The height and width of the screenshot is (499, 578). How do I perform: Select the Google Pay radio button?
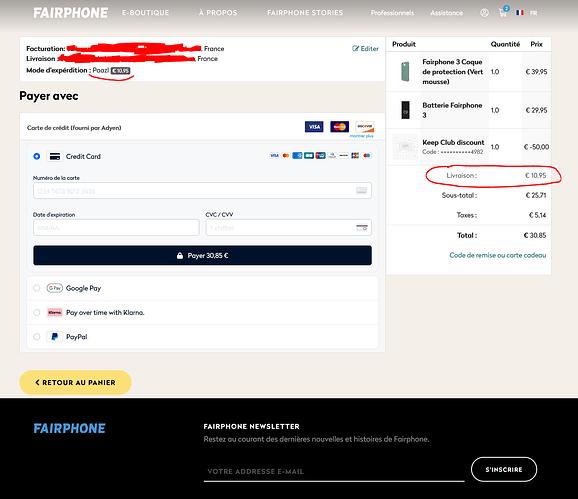(36, 288)
